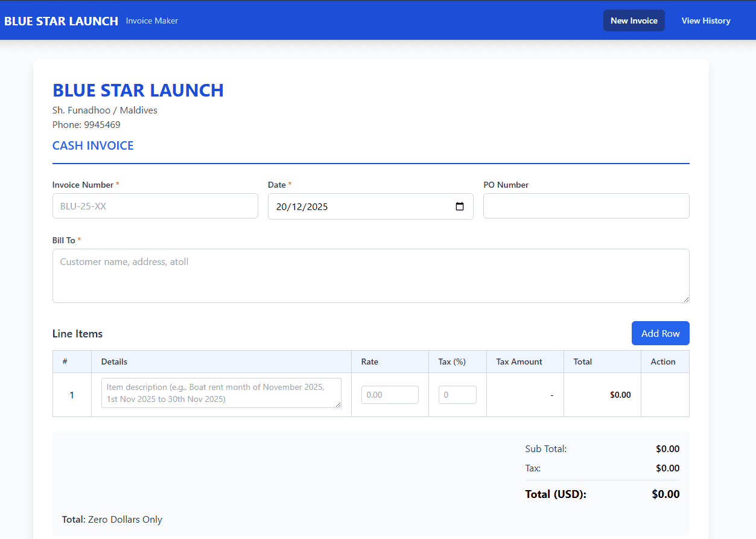Viewport: 756px width, 539px height.
Task: Click inside the Bill To customer textarea
Action: point(370,275)
